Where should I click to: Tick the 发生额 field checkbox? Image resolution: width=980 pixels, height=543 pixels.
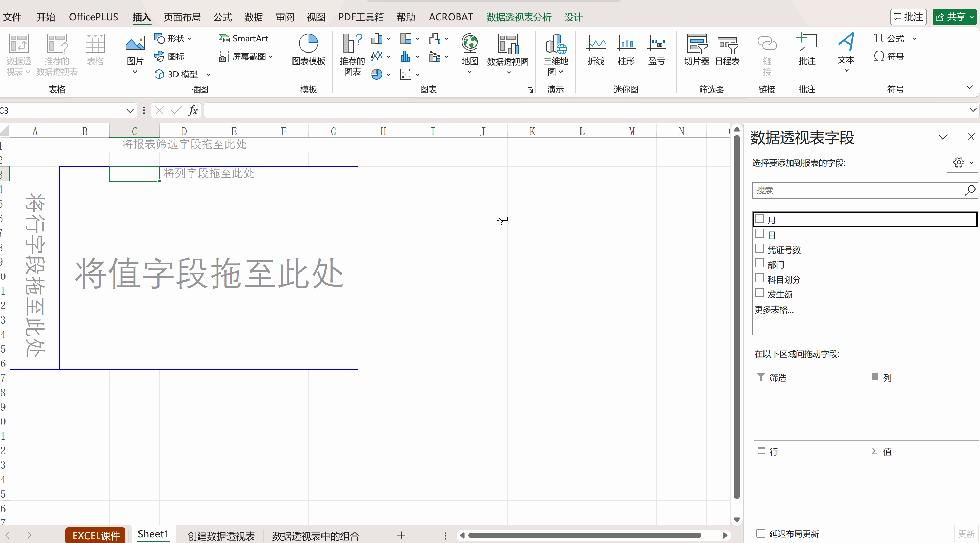(x=760, y=293)
